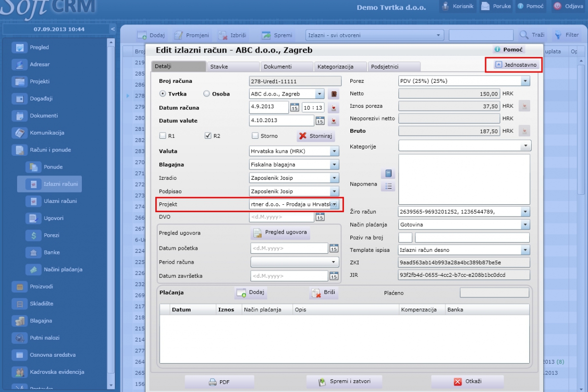Open the Podsjetnici tab
The height and width of the screenshot is (392, 588).
coord(394,67)
